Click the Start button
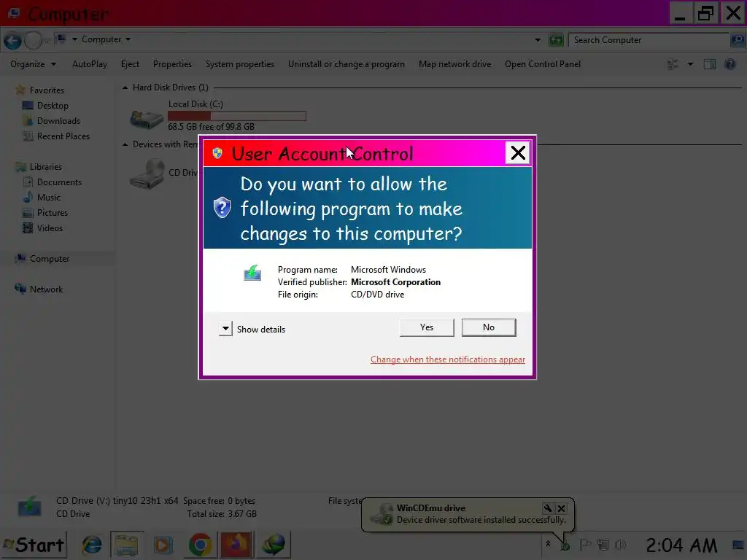747x560 pixels. click(x=34, y=545)
